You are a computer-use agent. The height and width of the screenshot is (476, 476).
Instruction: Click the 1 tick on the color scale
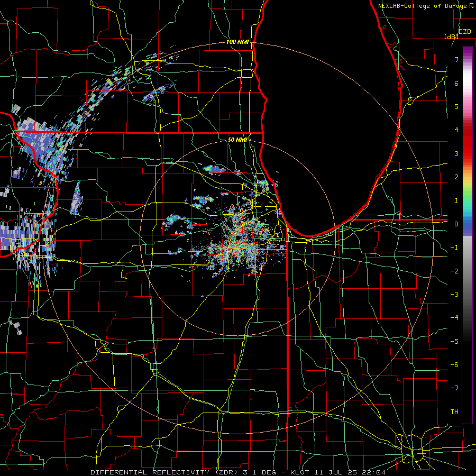pos(456,200)
